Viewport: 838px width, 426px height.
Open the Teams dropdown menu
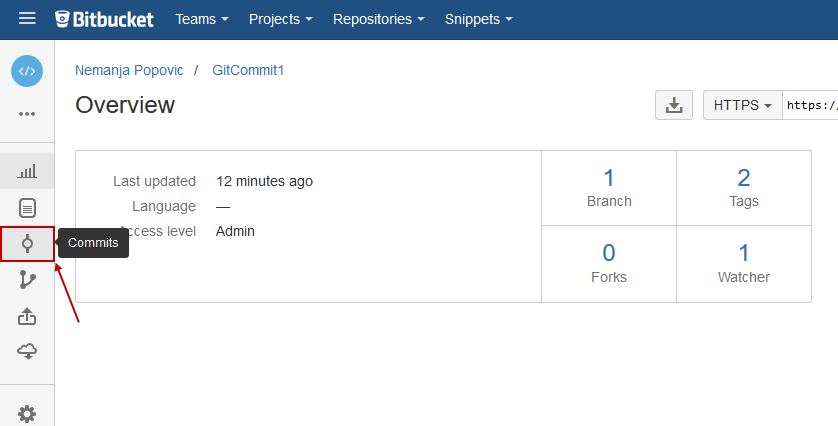(x=202, y=19)
